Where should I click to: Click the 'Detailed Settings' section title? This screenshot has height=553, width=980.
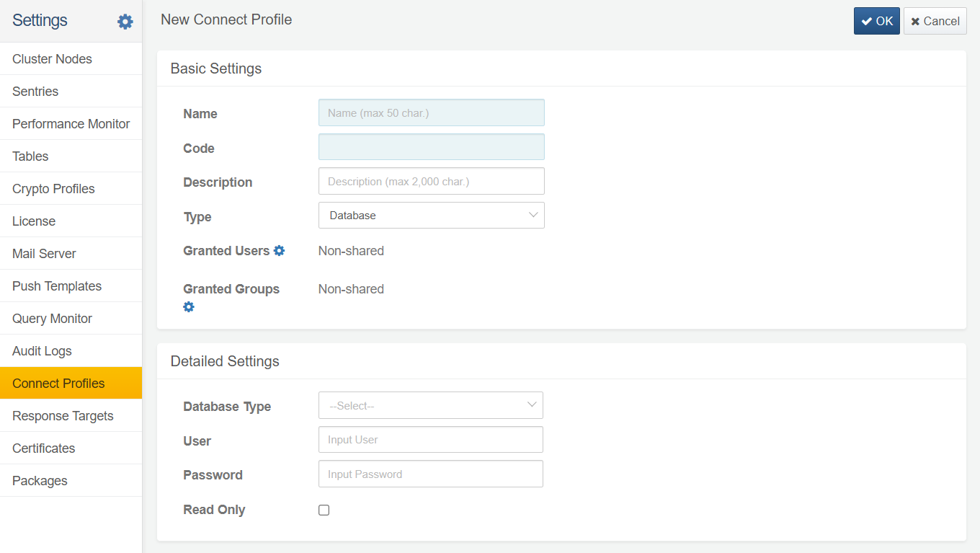coord(225,361)
